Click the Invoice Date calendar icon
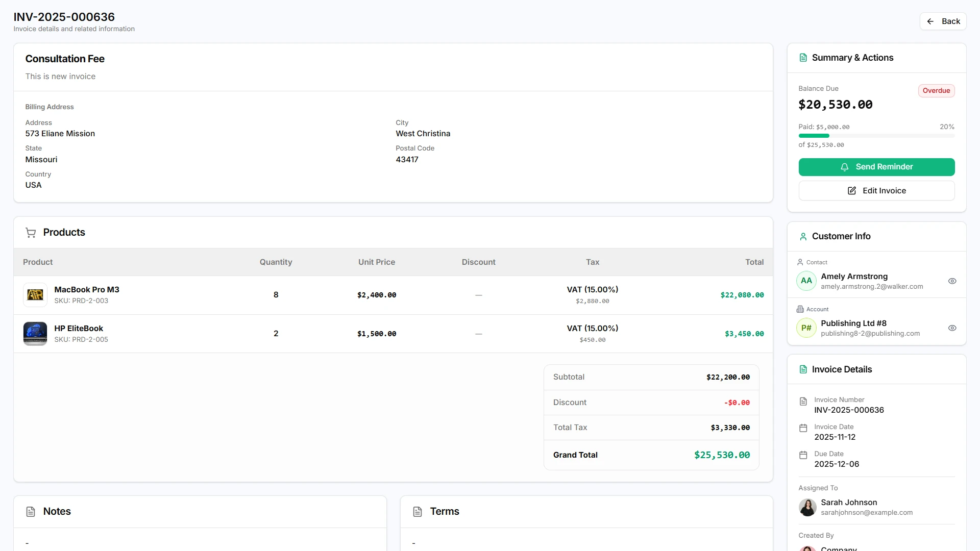980x551 pixels. [x=803, y=428]
